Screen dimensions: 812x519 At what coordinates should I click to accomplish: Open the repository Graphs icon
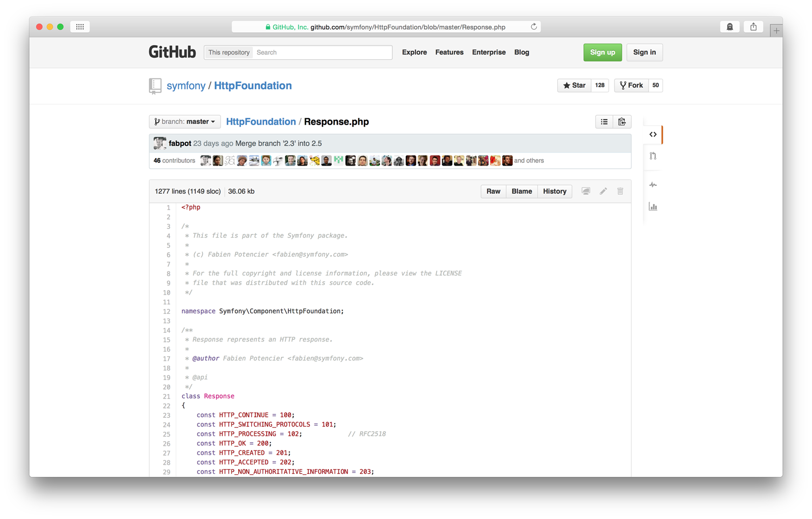(x=653, y=207)
